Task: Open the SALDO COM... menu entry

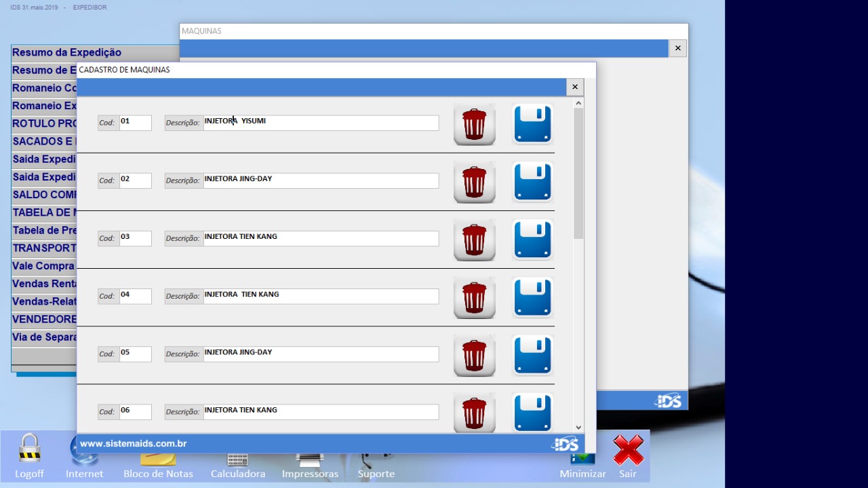Action: tap(44, 195)
